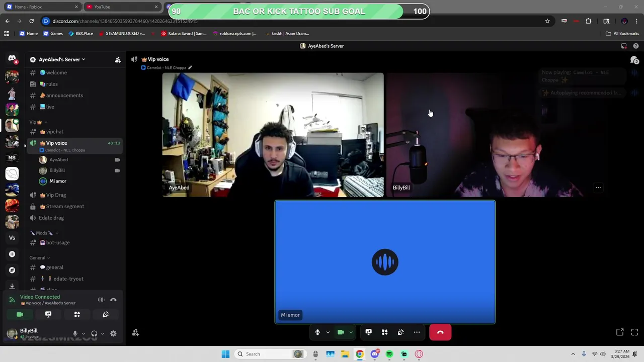The height and width of the screenshot is (362, 644).
Task: Toggle camera in call control bar
Action: (x=341, y=332)
